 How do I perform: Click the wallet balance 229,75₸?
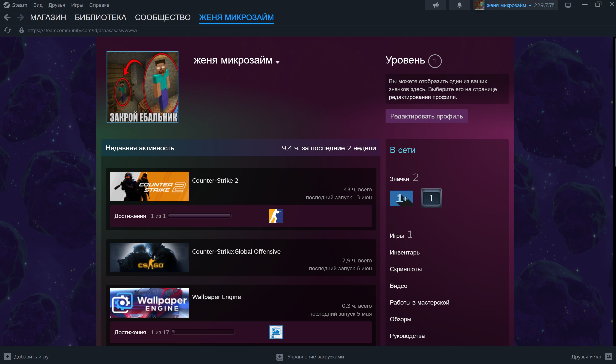pos(544,5)
